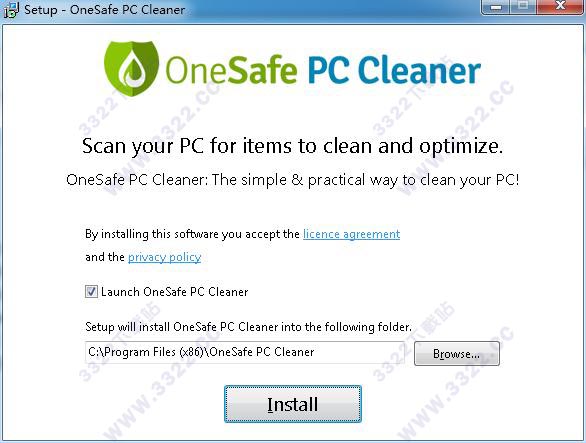Start installation with the Install button
586x443 pixels.
pos(293,404)
